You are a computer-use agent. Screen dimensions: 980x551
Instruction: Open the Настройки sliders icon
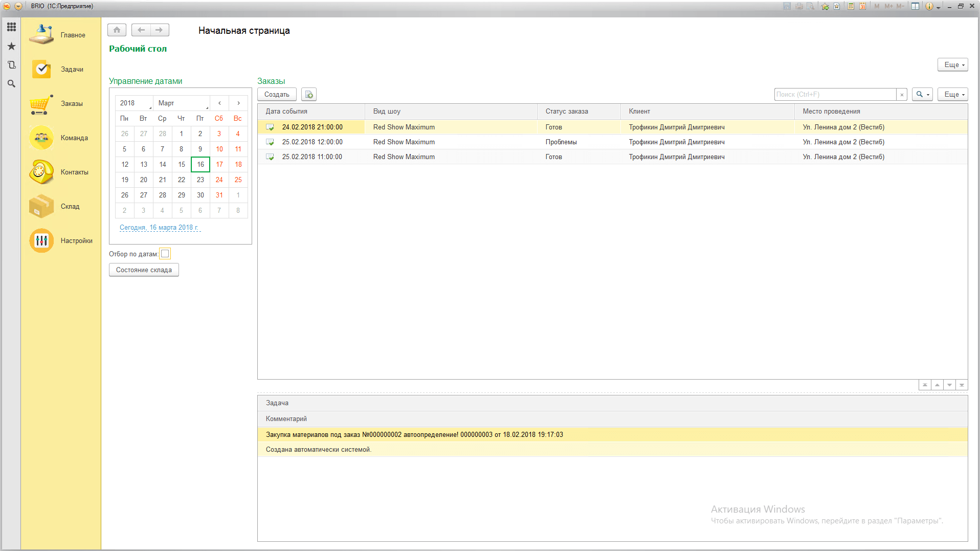41,240
